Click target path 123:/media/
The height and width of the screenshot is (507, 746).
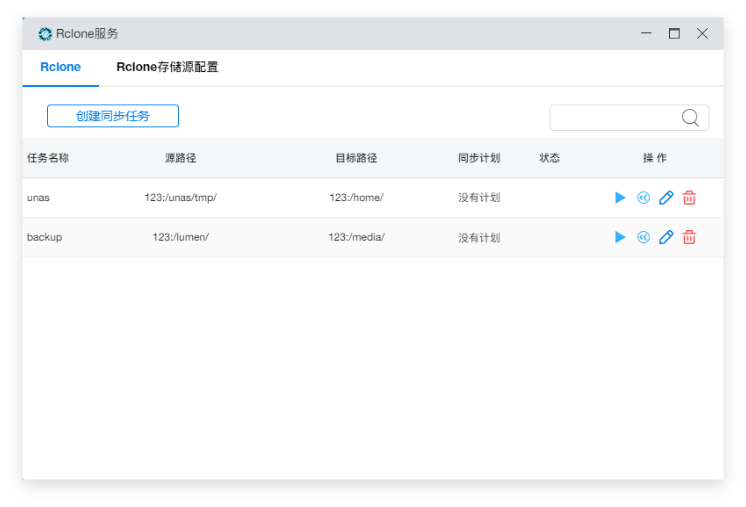356,237
